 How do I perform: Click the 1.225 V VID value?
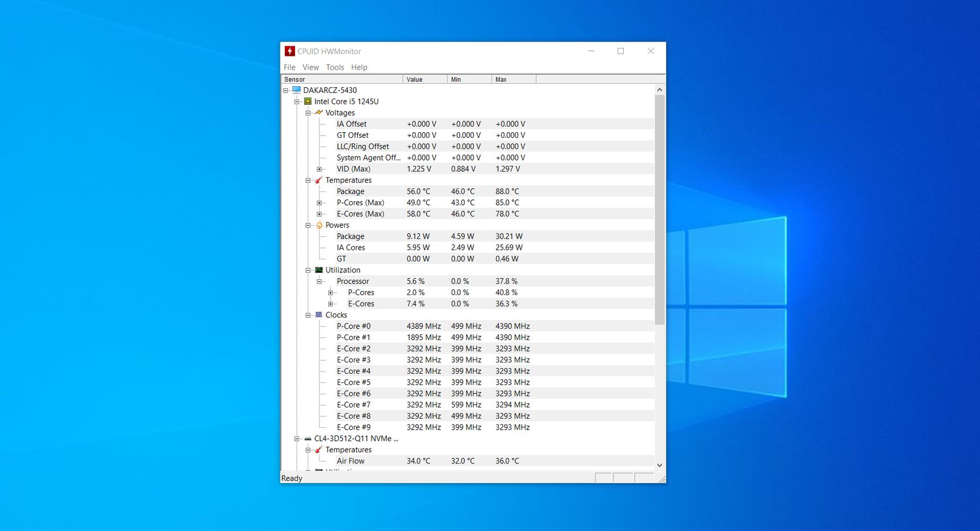tap(419, 169)
